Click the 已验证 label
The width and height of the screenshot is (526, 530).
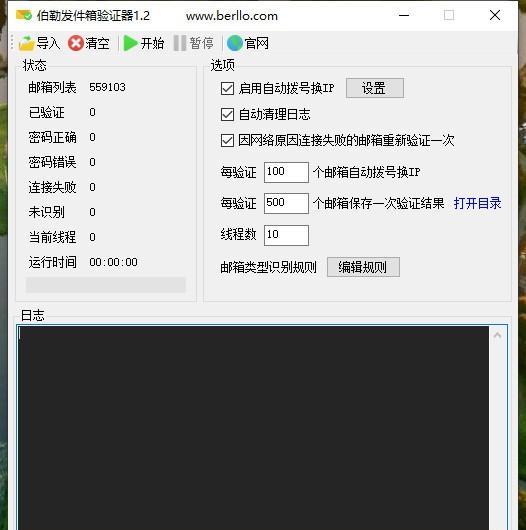[46, 113]
